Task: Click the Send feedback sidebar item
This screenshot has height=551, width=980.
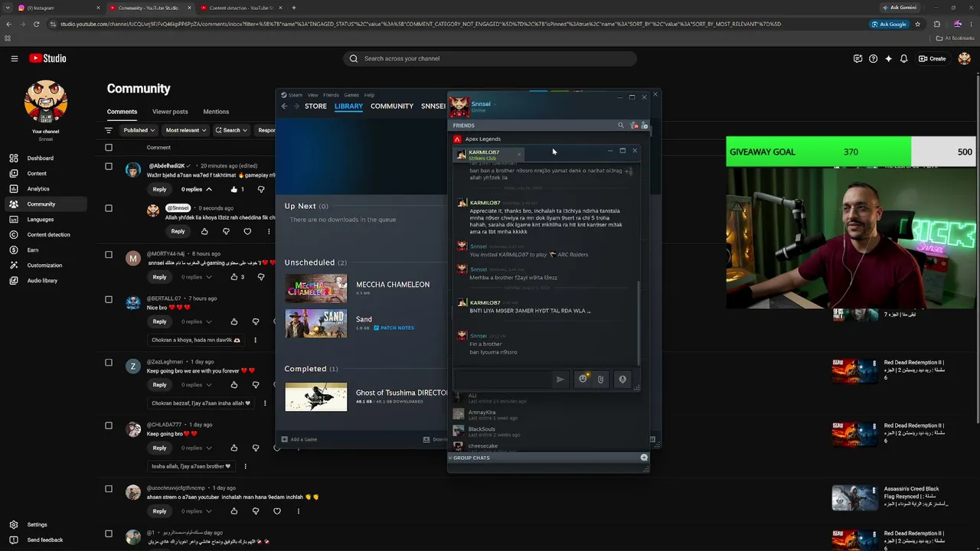Action: coord(44,540)
